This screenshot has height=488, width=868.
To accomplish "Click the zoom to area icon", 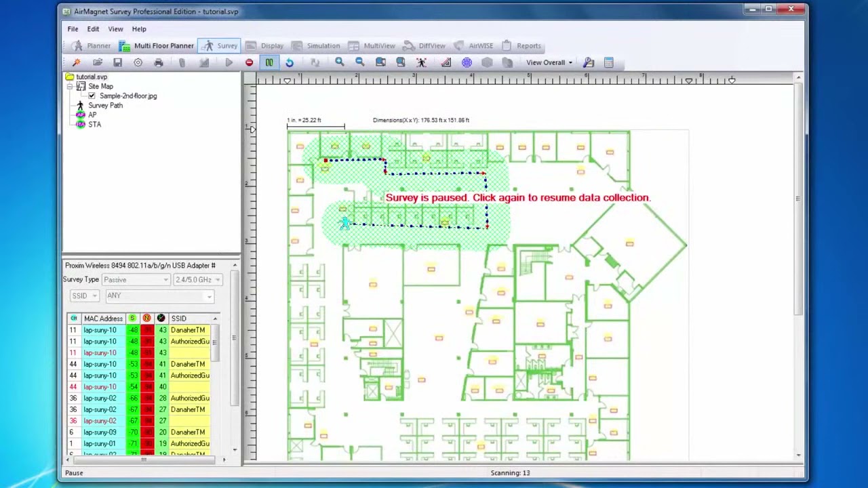I will [x=380, y=62].
